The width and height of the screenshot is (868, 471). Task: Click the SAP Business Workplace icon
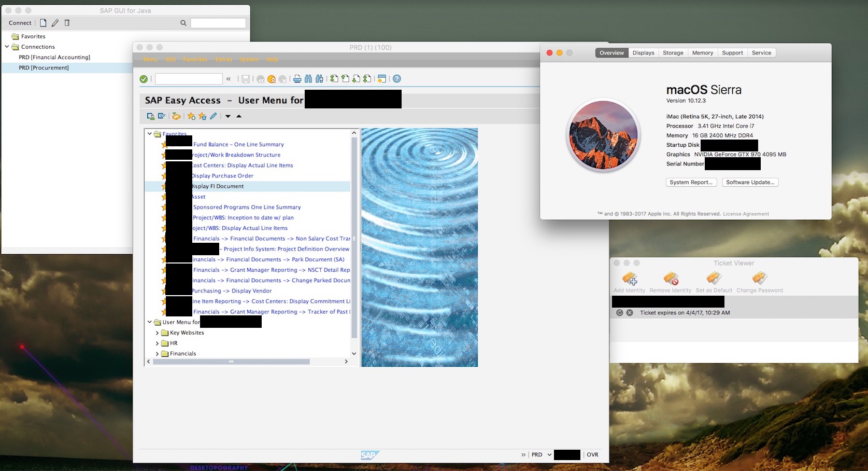coord(176,116)
